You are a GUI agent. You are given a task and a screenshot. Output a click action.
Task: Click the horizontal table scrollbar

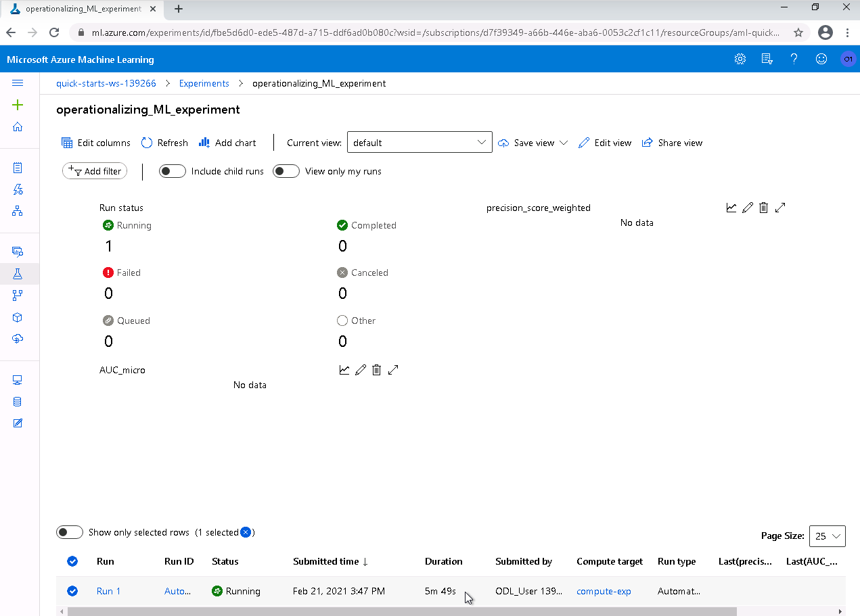coord(402,611)
